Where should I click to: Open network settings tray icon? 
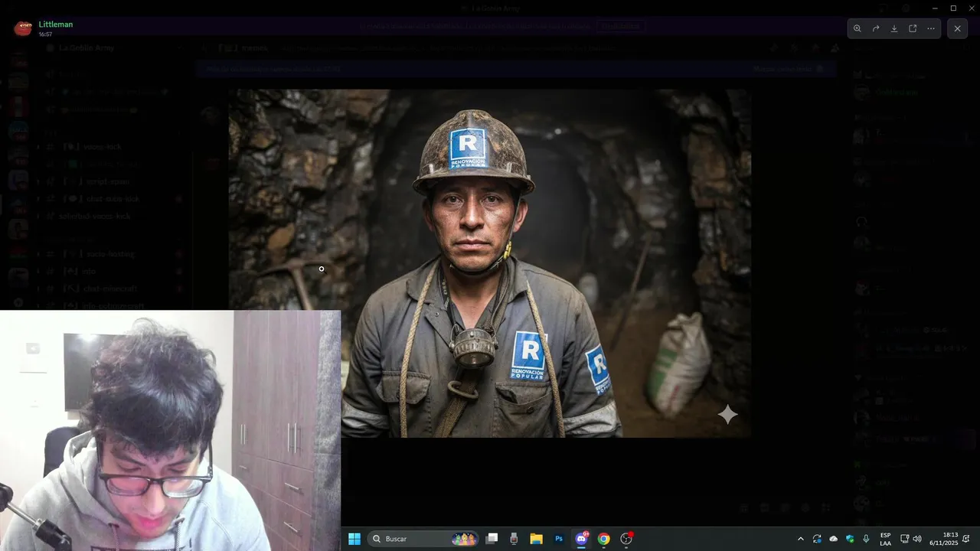[904, 539]
